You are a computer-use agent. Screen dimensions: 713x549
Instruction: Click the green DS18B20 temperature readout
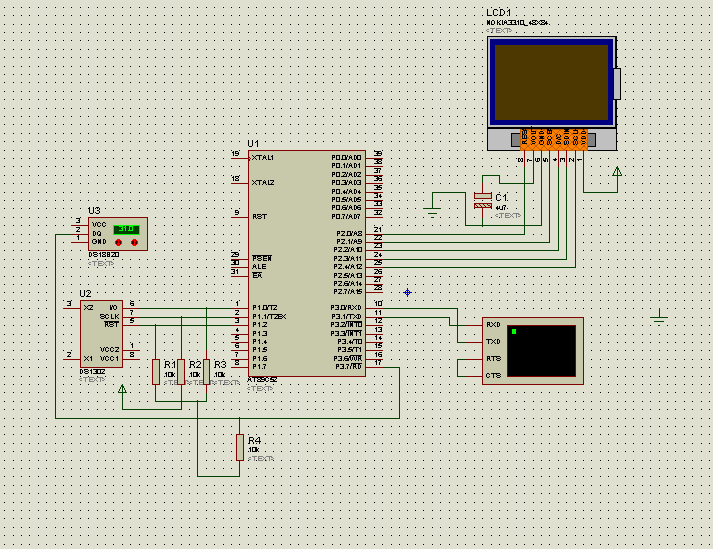click(126, 229)
